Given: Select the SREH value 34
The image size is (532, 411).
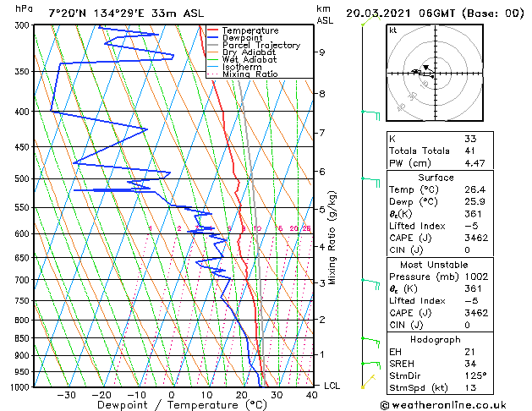Looking at the screenshot, I should click(x=470, y=364).
